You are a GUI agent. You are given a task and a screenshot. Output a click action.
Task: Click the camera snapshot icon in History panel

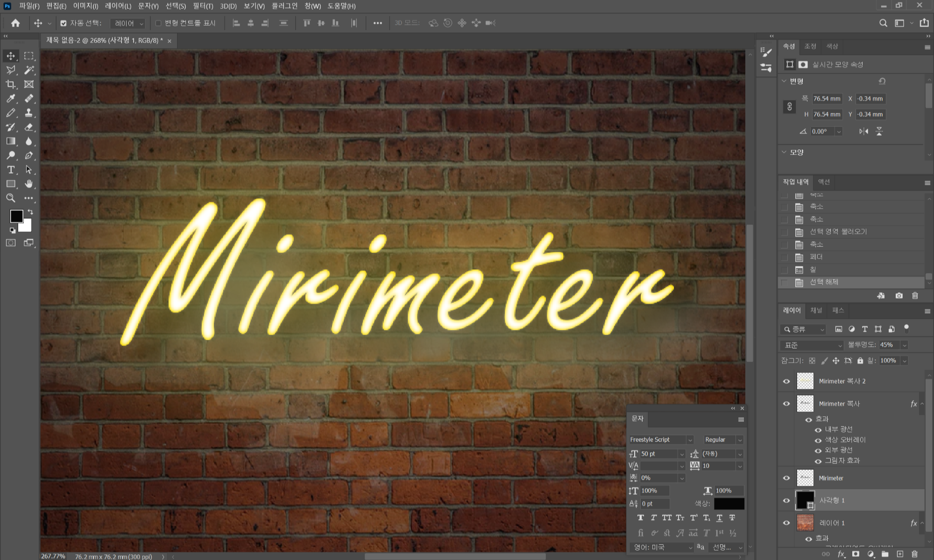(x=899, y=295)
